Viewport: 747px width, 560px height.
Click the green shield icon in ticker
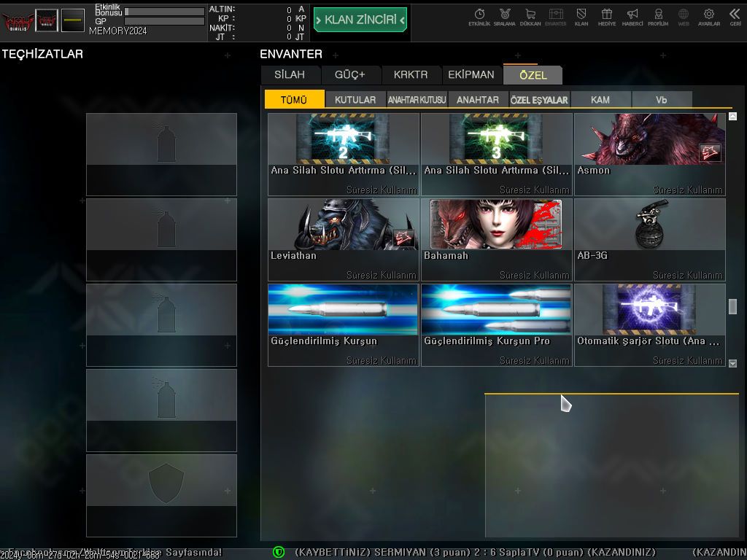tap(279, 553)
